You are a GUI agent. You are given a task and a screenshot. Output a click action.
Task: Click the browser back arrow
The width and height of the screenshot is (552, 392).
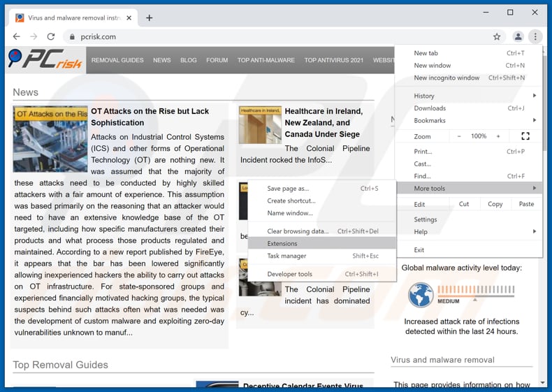[x=17, y=36]
